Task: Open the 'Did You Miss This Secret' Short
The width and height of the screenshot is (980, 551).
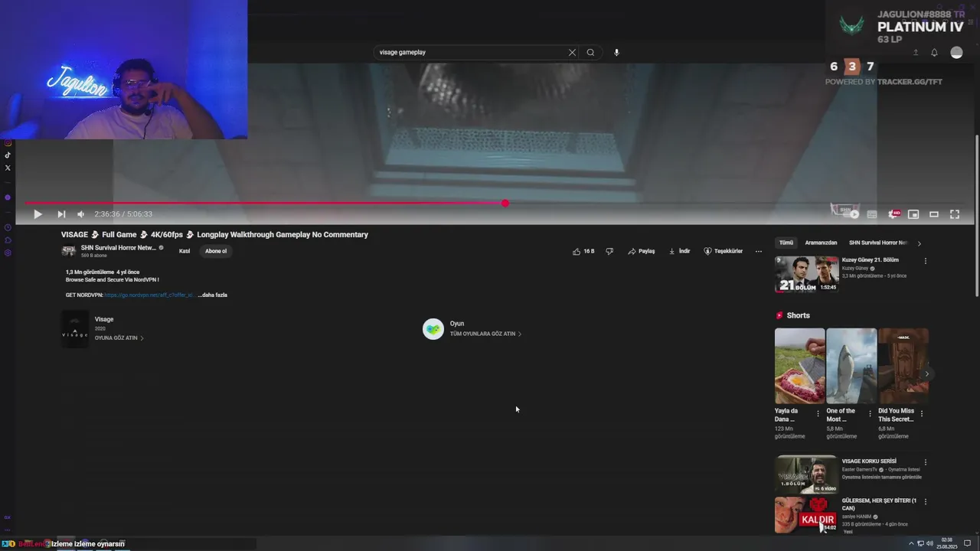Action: click(903, 366)
